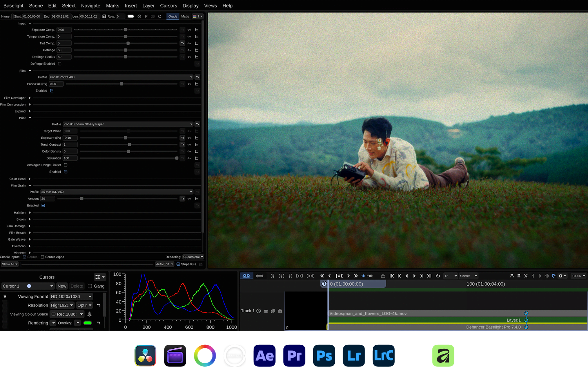The image size is (588, 373).
Task: Switch to the Grade tab
Action: point(173,16)
